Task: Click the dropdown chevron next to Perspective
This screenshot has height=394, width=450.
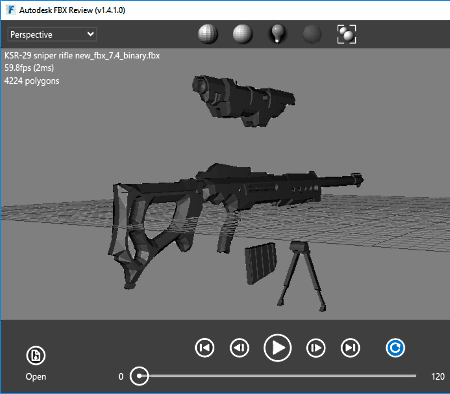Action: tap(90, 34)
